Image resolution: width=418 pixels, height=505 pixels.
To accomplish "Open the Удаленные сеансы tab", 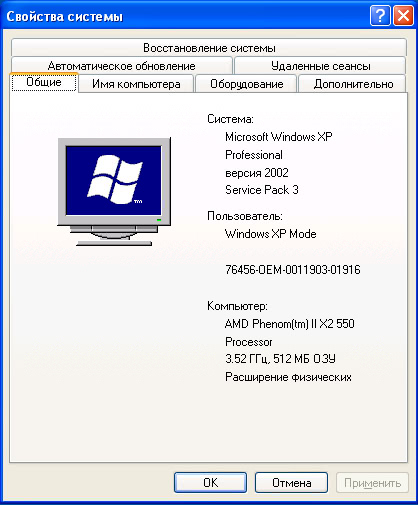I will [x=320, y=66].
